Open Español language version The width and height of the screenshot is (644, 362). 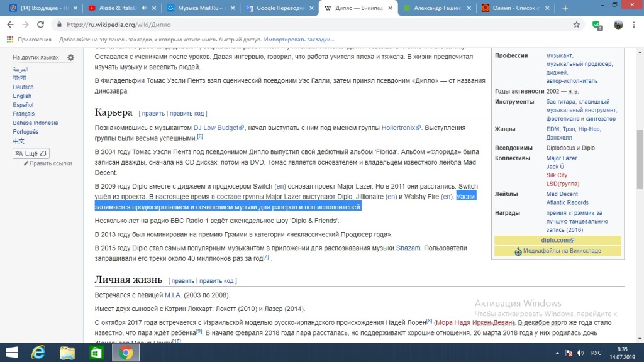pos(23,105)
